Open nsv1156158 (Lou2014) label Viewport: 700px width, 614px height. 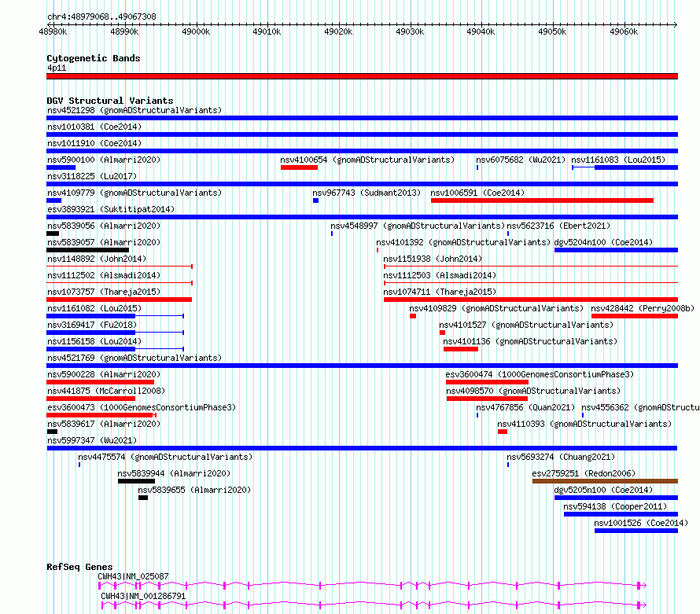(94, 341)
